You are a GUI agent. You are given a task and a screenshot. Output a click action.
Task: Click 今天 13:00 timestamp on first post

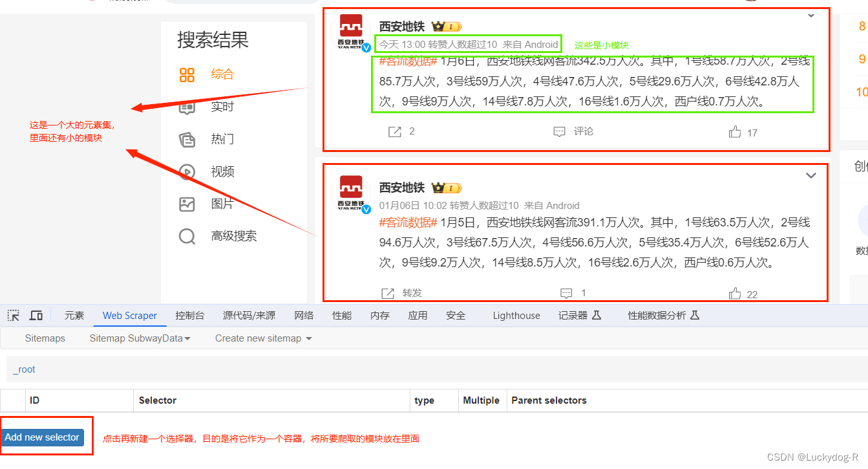coord(402,45)
